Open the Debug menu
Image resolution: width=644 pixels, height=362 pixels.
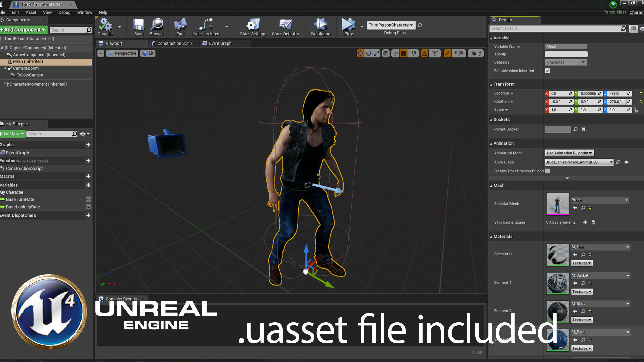(x=64, y=12)
